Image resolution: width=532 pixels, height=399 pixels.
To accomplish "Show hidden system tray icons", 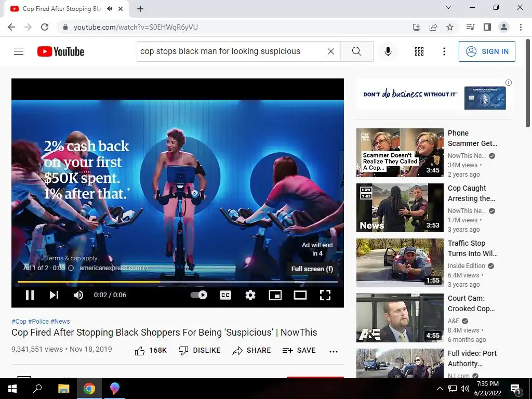I will point(440,389).
